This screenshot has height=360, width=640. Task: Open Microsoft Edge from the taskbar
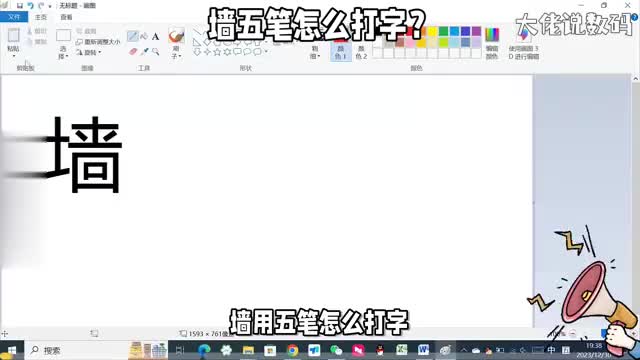[x=204, y=350]
